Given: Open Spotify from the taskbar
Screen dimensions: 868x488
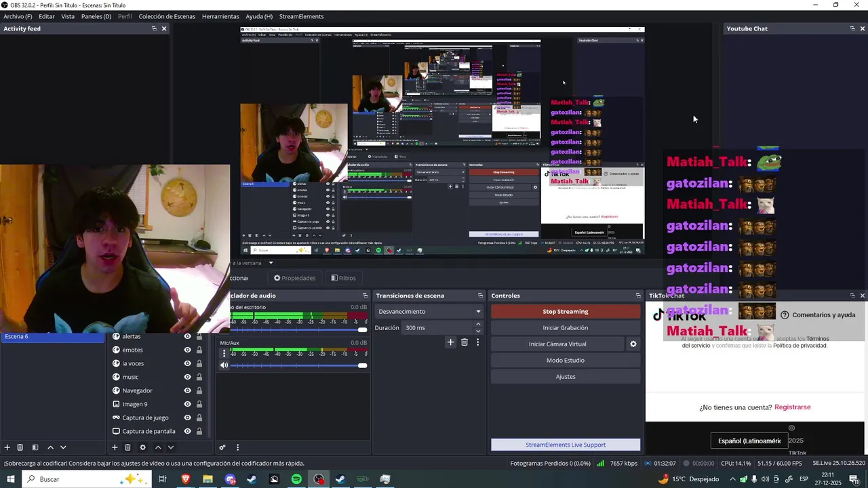Looking at the screenshot, I should [x=296, y=479].
